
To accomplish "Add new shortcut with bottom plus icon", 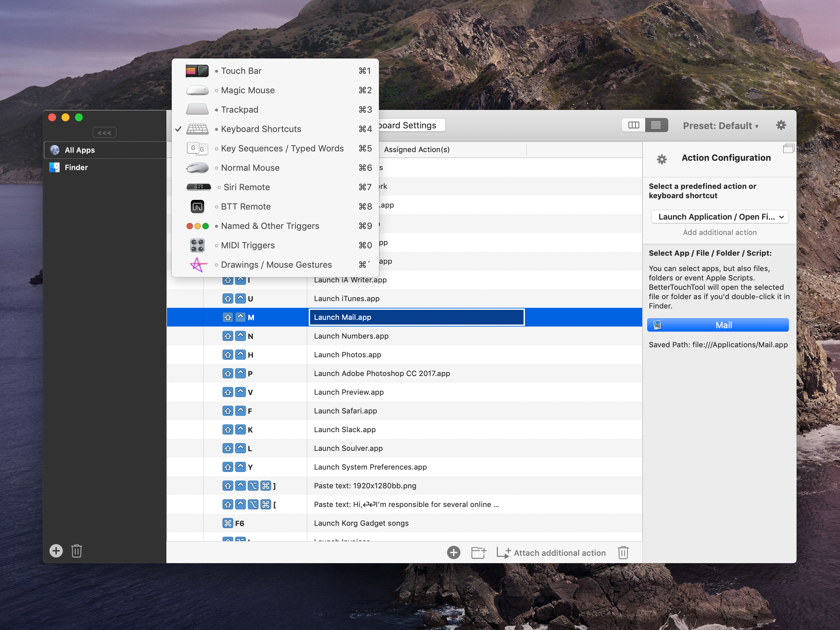I will click(x=453, y=552).
